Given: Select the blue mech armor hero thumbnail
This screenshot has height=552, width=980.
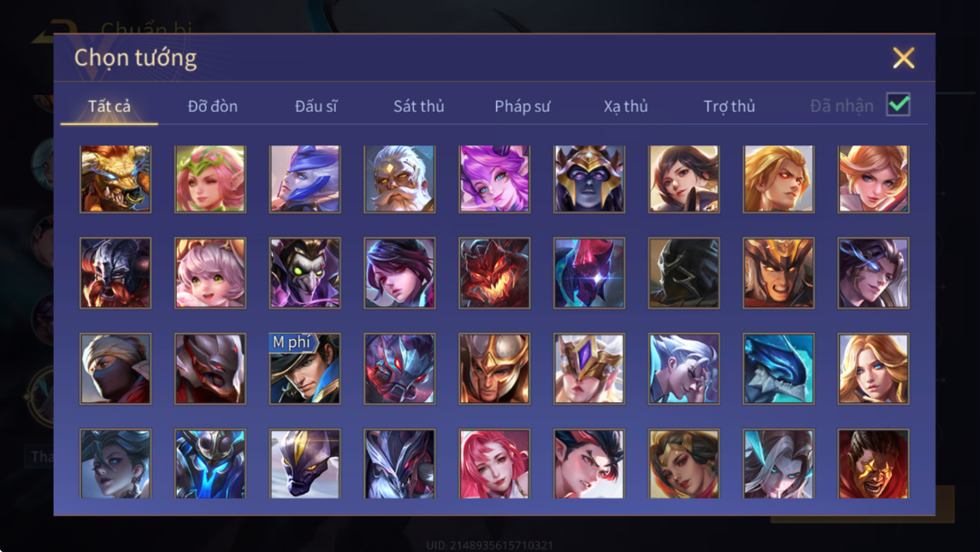Looking at the screenshot, I should pos(210,464).
